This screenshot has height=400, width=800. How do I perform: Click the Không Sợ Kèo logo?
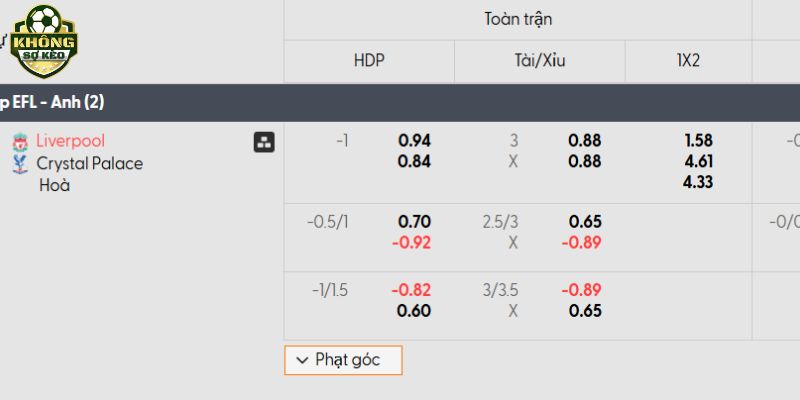42,40
